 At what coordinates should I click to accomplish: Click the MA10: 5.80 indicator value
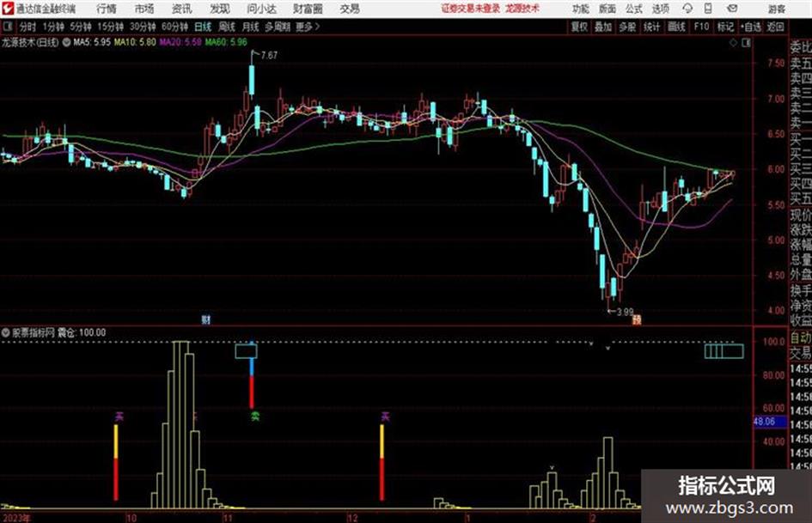click(135, 42)
